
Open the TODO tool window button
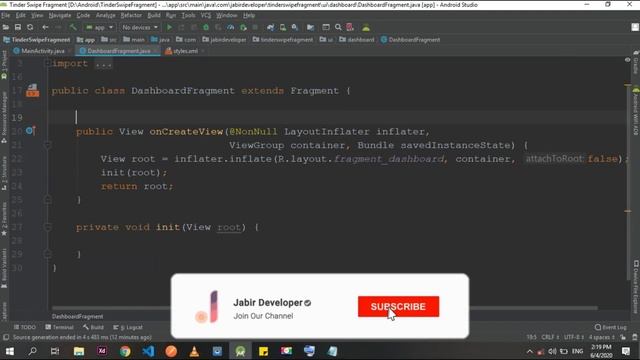pos(25,327)
